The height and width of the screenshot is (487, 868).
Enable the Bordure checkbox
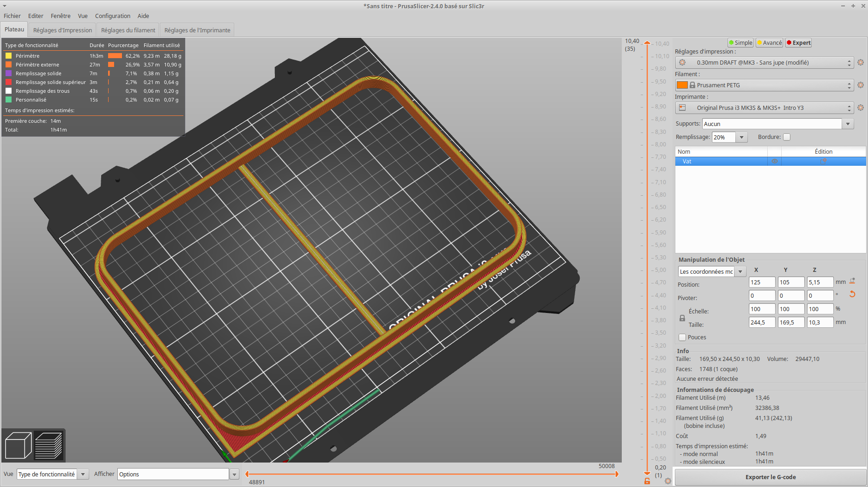pos(787,137)
